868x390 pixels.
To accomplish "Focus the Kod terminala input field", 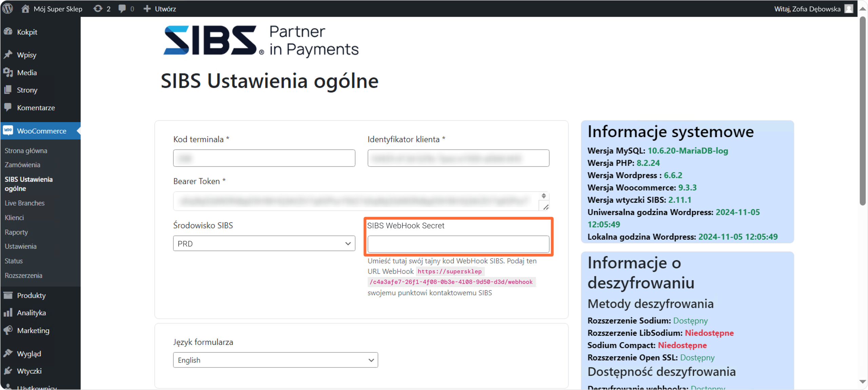I will 264,158.
